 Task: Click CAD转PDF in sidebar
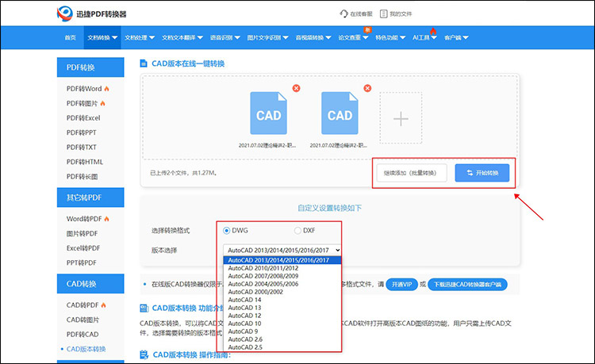click(83, 305)
